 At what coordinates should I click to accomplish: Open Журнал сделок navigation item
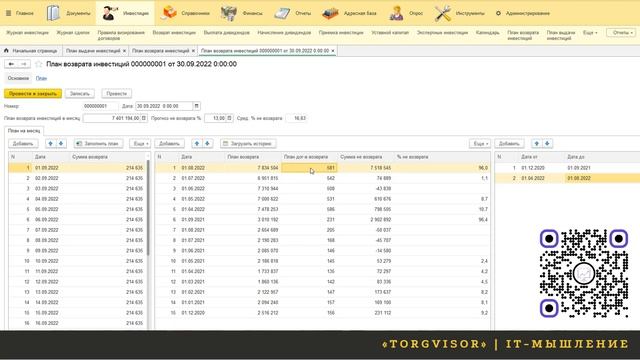[x=73, y=33]
